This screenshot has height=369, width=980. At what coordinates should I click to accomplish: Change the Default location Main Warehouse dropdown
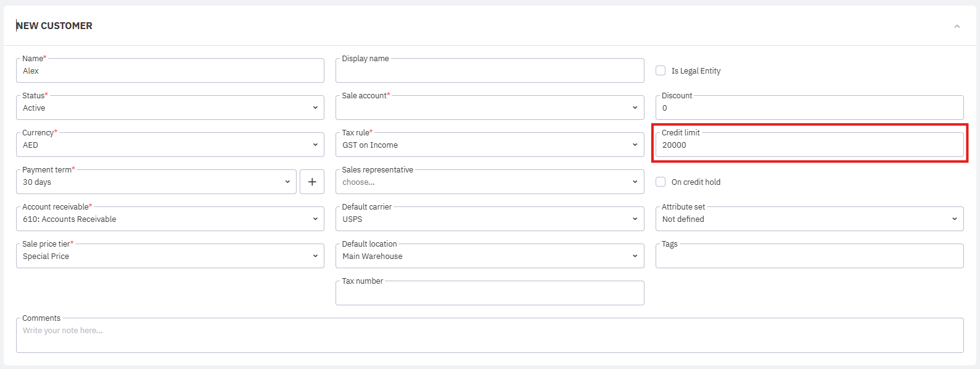pyautogui.click(x=489, y=257)
